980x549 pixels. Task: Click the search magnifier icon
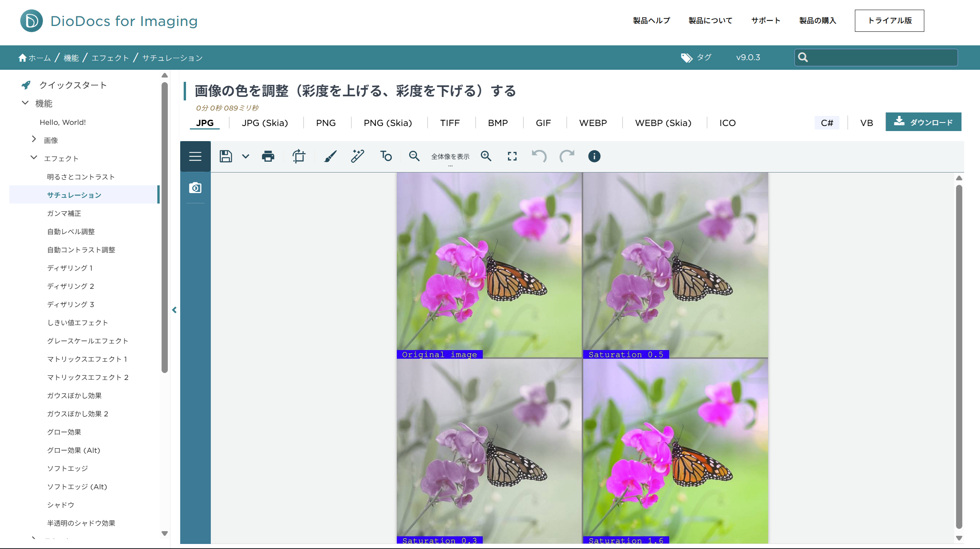(803, 57)
